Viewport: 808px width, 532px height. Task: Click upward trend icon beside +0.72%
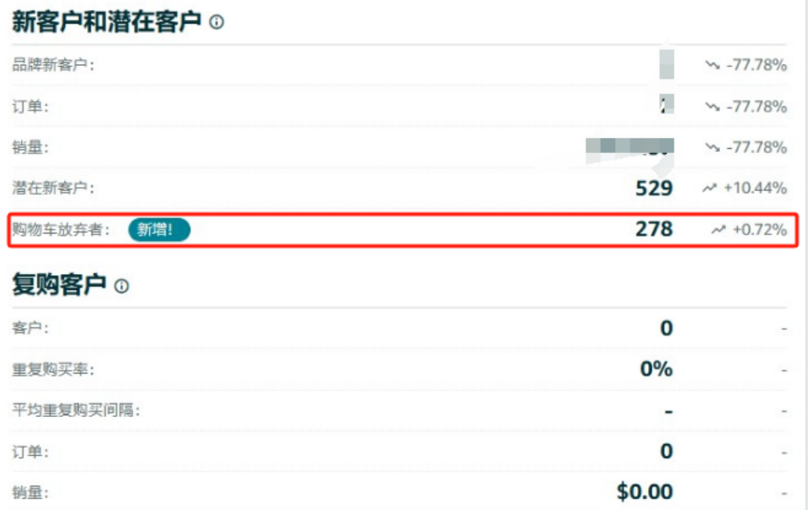click(719, 229)
